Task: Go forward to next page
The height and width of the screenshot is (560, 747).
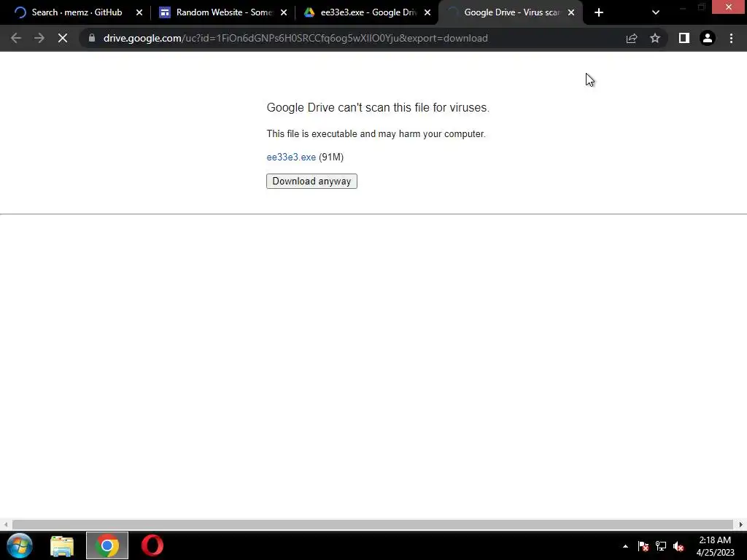Action: tap(39, 38)
